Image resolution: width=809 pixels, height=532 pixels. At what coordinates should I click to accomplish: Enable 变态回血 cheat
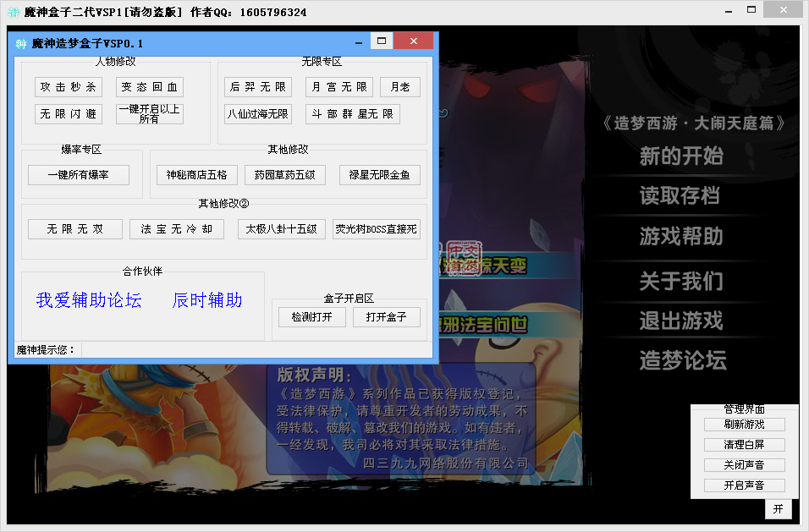click(x=150, y=87)
